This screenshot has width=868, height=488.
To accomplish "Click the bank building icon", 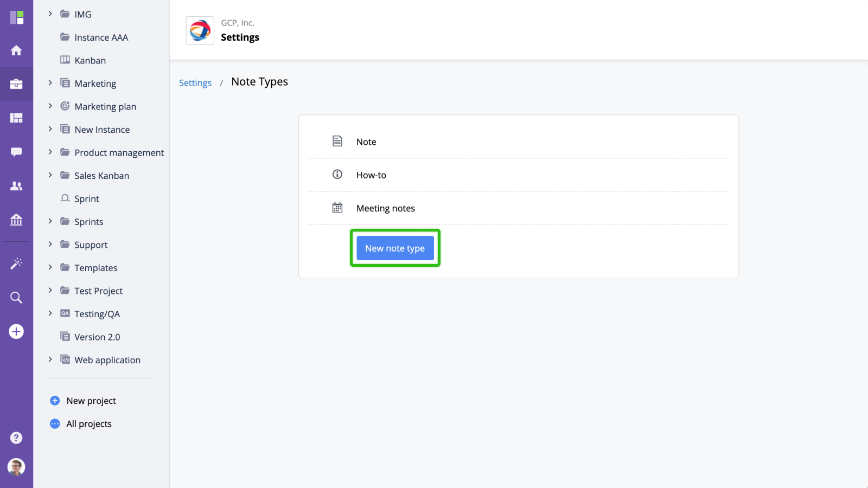I will pyautogui.click(x=16, y=220).
